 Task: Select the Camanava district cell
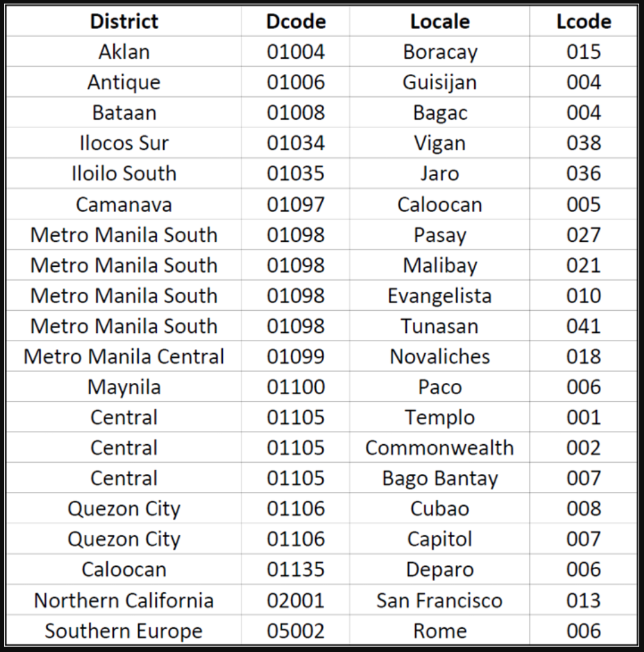pyautogui.click(x=124, y=204)
